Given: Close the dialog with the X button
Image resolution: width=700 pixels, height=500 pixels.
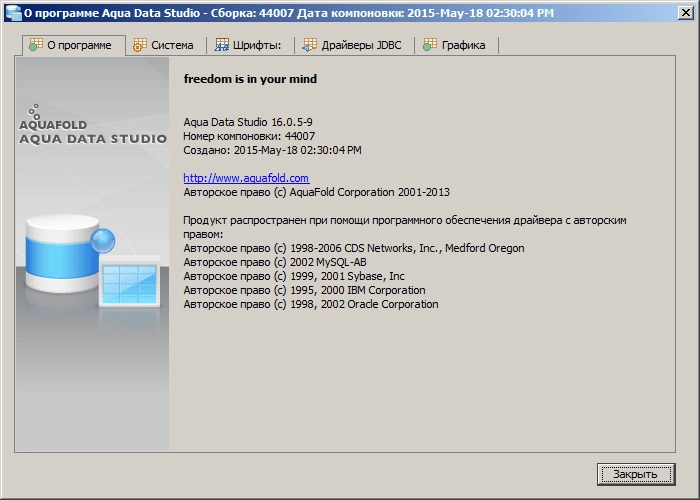Looking at the screenshot, I should pos(686,12).
